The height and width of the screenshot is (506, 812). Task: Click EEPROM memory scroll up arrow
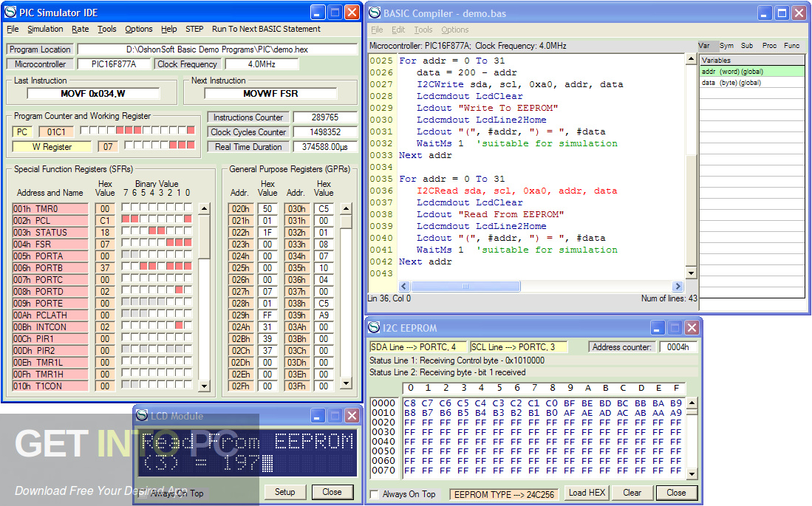(692, 403)
